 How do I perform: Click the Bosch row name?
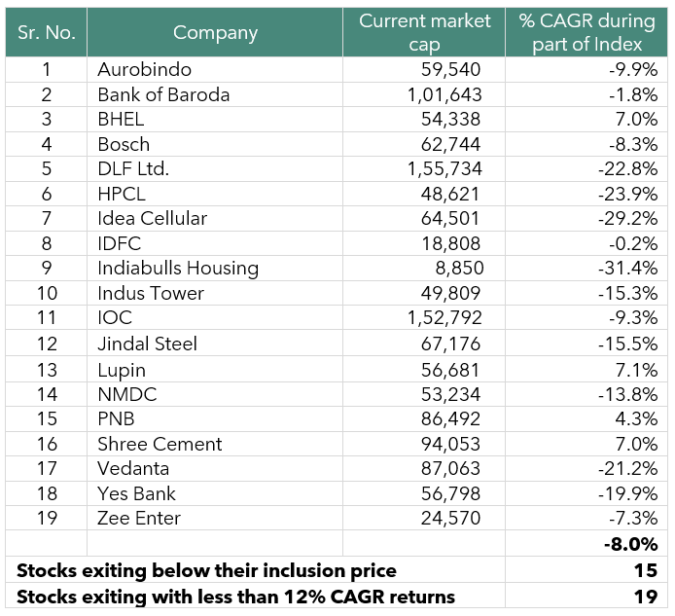(x=124, y=144)
